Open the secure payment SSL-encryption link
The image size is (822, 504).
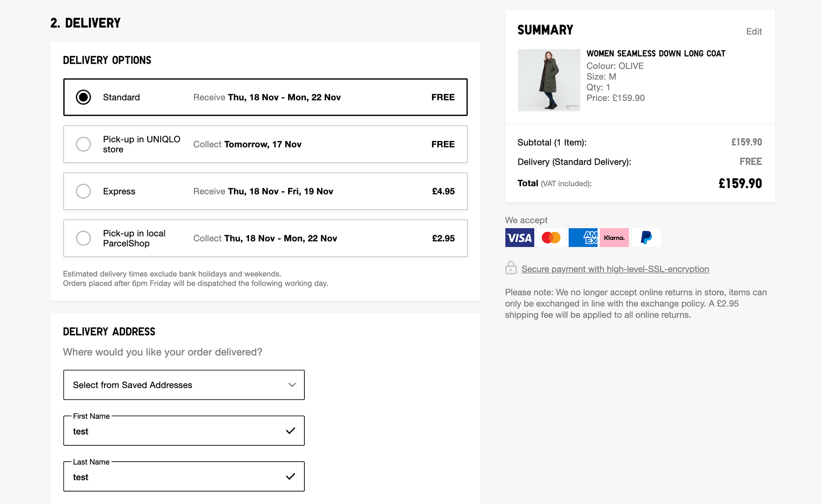pos(615,269)
